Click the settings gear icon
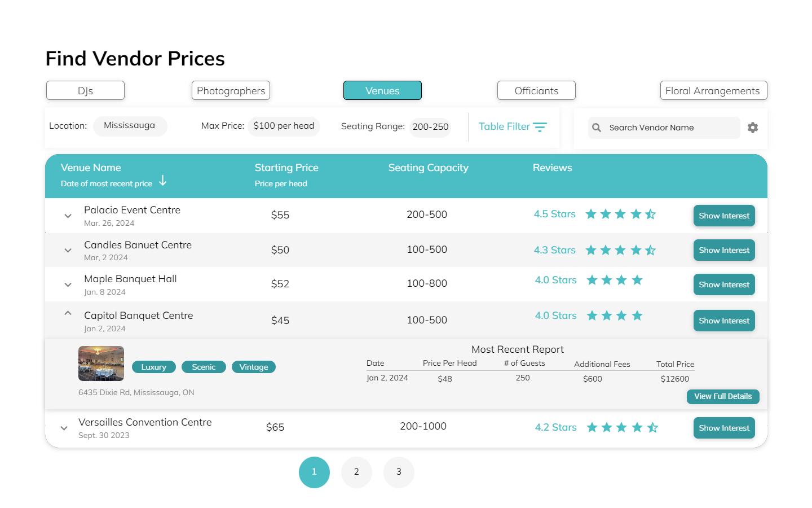 (x=752, y=128)
